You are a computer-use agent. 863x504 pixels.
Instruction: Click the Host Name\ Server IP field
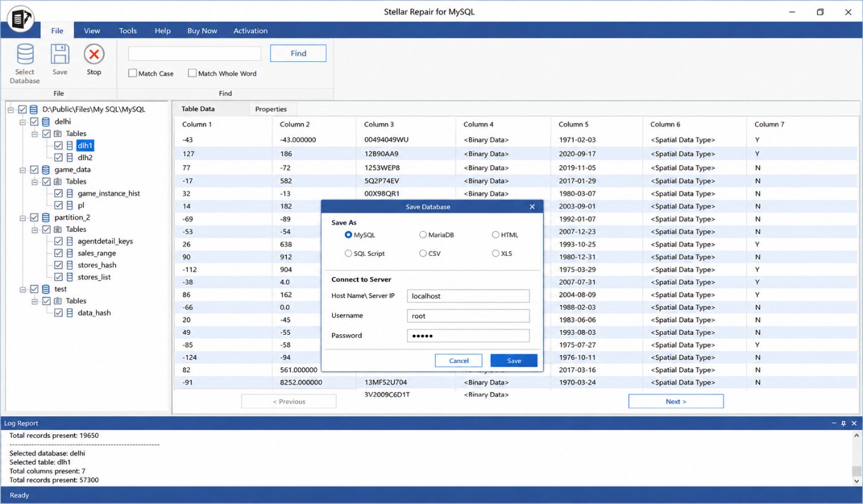coord(468,296)
